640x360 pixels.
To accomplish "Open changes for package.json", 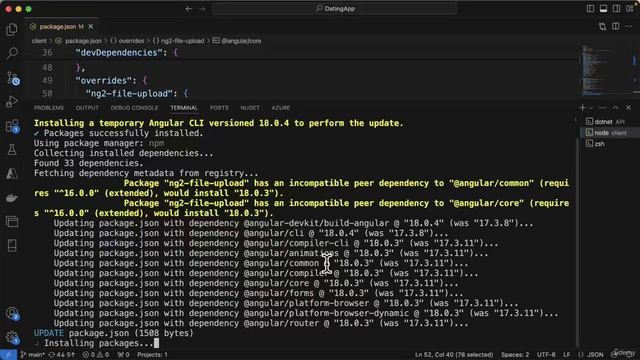I will (x=602, y=27).
